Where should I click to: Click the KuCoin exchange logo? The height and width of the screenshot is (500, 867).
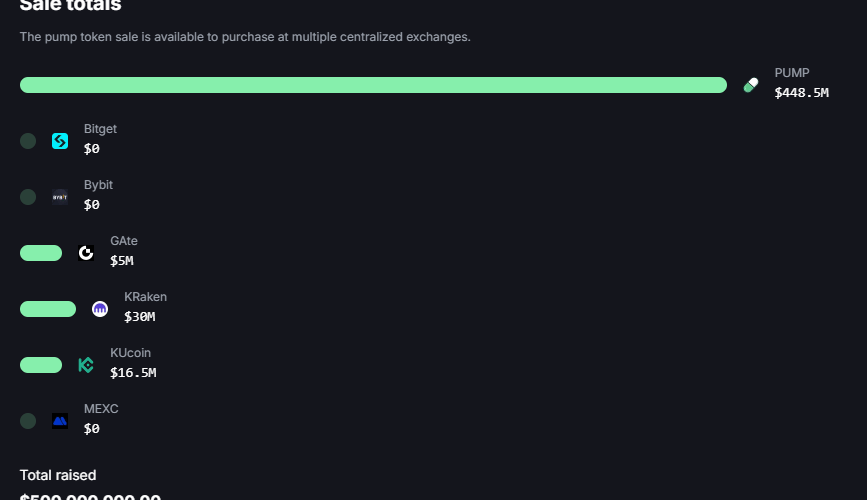coord(86,365)
